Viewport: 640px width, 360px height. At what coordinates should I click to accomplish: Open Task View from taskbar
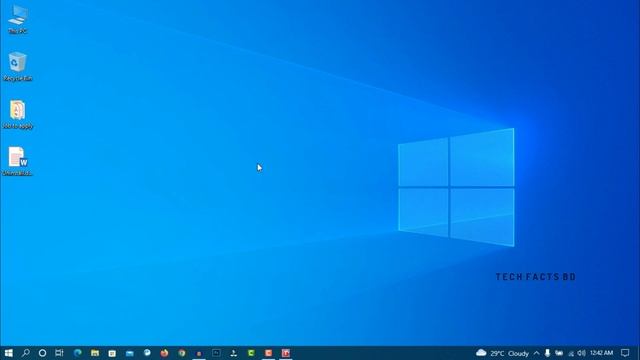point(59,353)
